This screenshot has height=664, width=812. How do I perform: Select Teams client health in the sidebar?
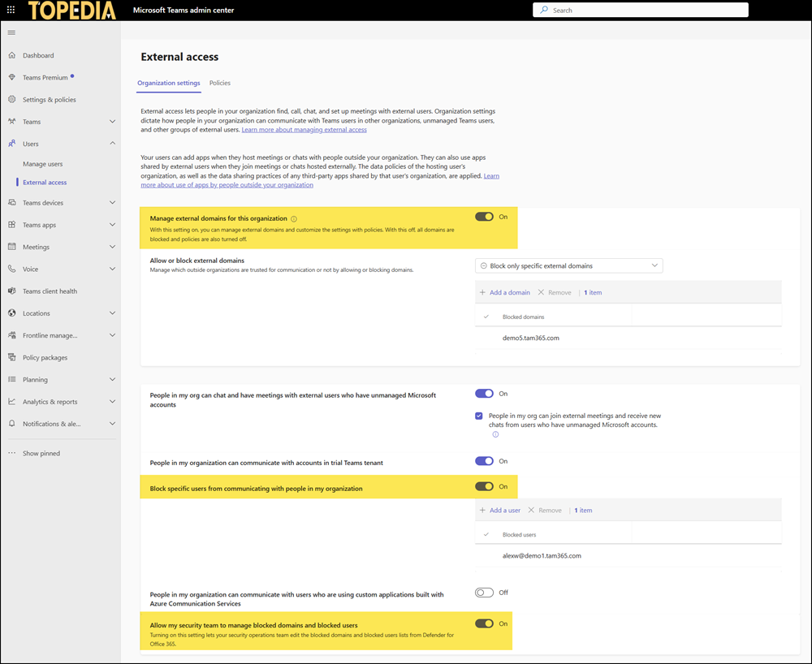(49, 291)
